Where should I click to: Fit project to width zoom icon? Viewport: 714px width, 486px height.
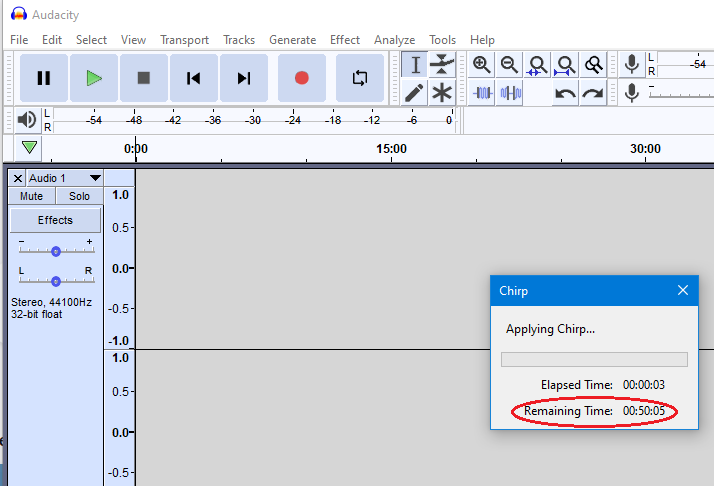[x=565, y=65]
